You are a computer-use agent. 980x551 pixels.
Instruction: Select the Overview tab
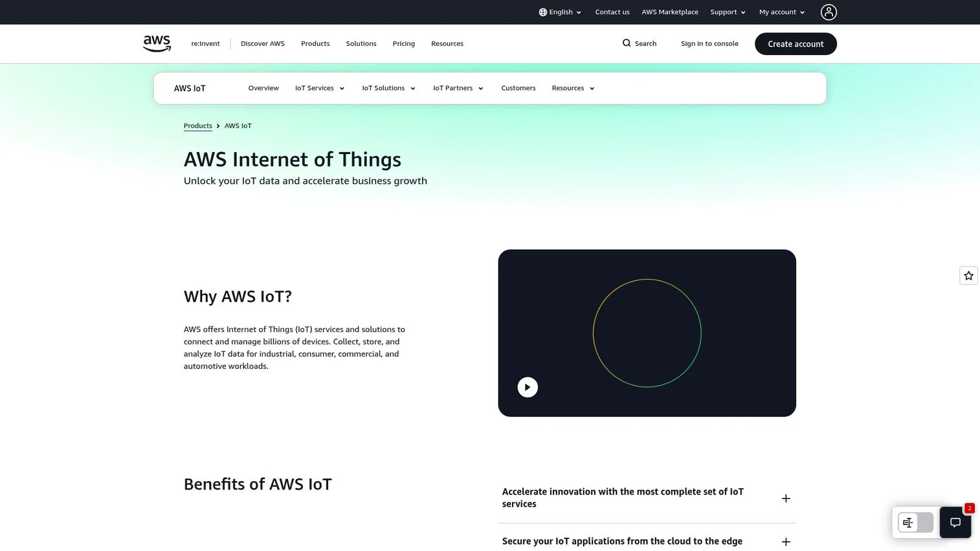(x=263, y=88)
